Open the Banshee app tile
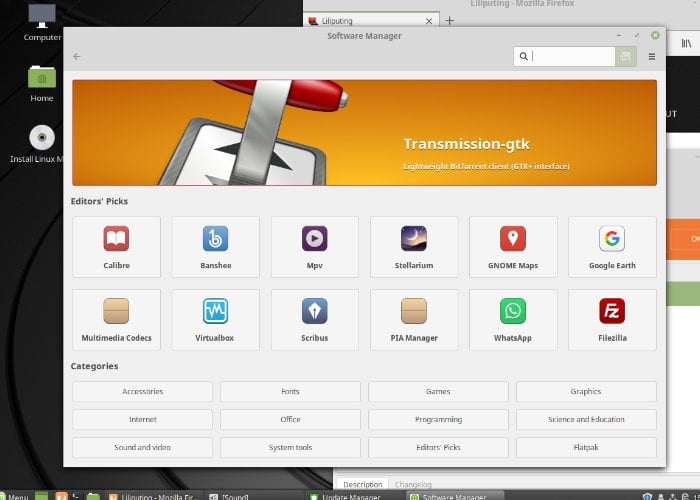The width and height of the screenshot is (700, 500). 215,247
